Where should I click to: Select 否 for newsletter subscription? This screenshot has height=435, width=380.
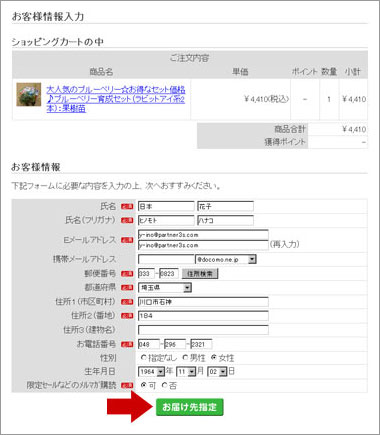(164, 385)
